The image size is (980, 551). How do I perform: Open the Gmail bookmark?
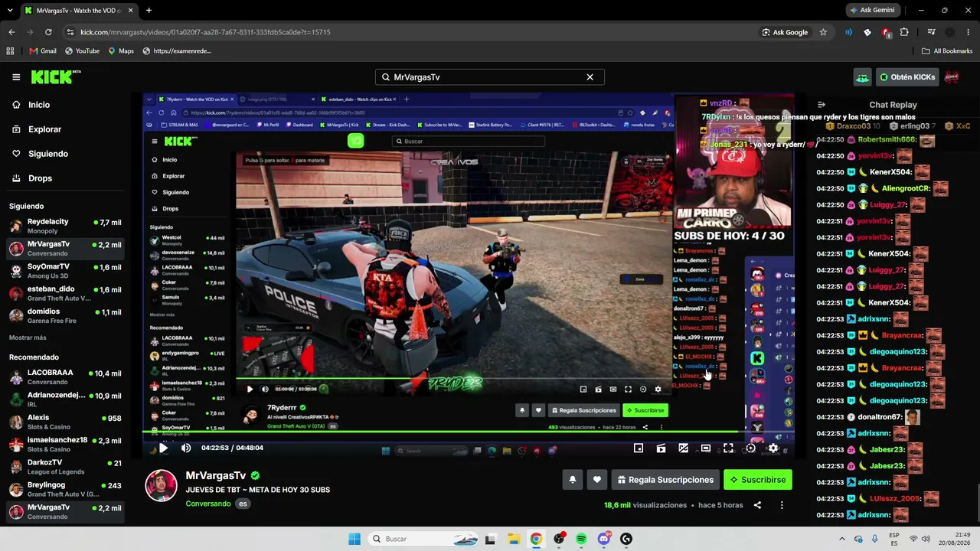[43, 51]
